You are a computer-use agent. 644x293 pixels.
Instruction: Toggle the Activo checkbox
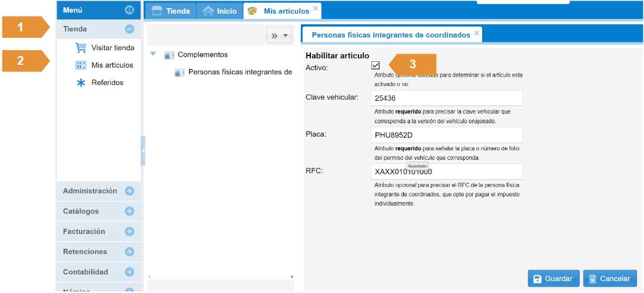[376, 65]
